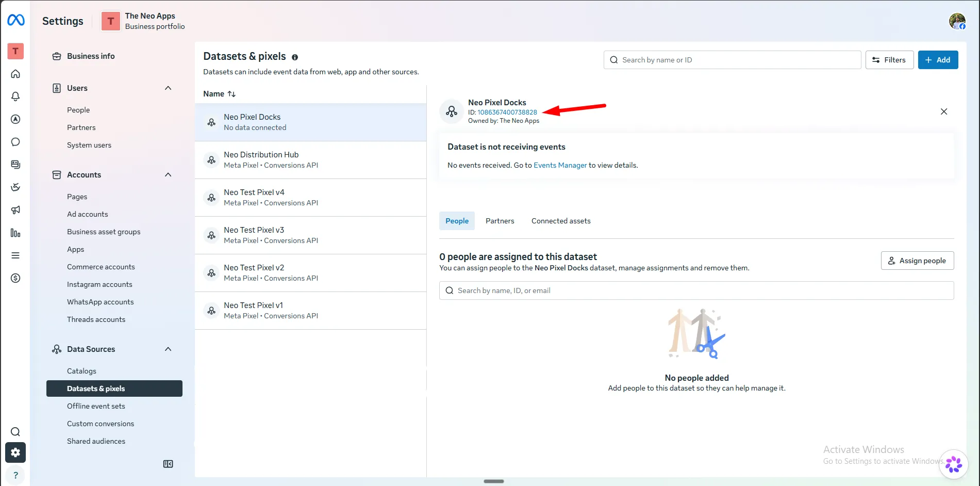
Task: Click the info icon beside Datasets & pixels
Action: coord(295,57)
